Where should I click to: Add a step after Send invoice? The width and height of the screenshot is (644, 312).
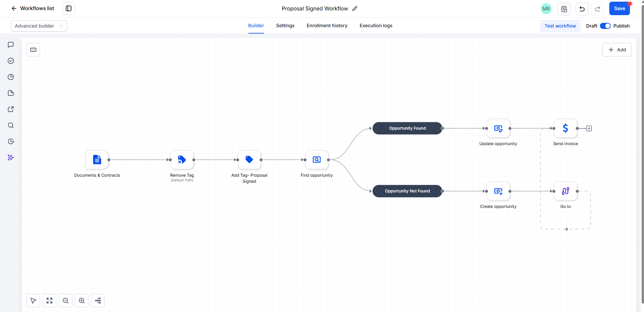pos(589,128)
